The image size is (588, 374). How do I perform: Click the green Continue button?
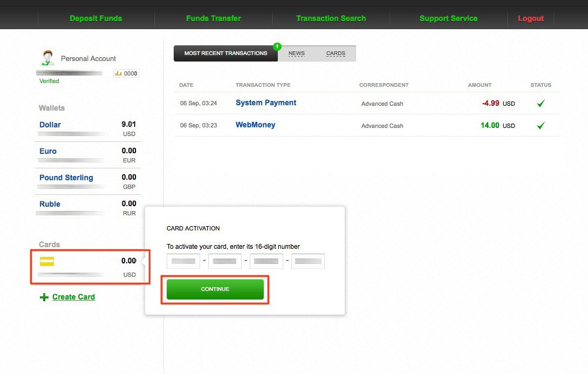[x=215, y=289]
